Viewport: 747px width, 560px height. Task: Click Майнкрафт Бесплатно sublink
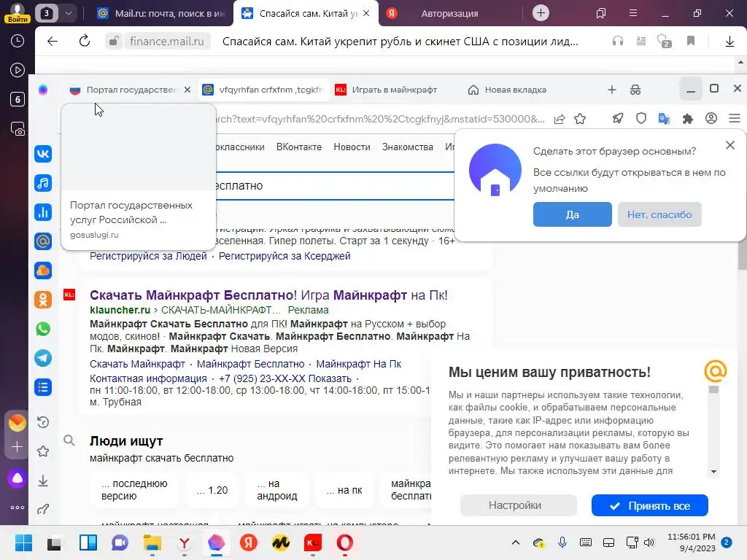coord(251,365)
